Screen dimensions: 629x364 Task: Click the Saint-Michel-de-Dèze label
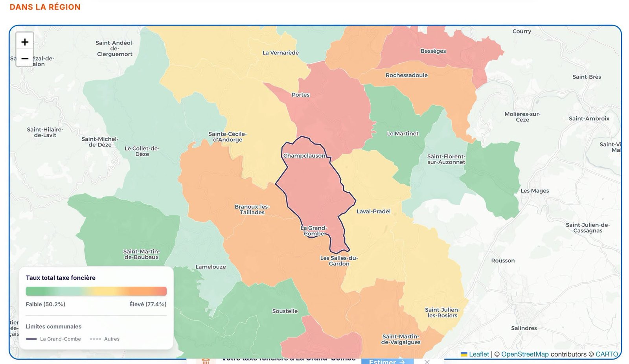100,142
